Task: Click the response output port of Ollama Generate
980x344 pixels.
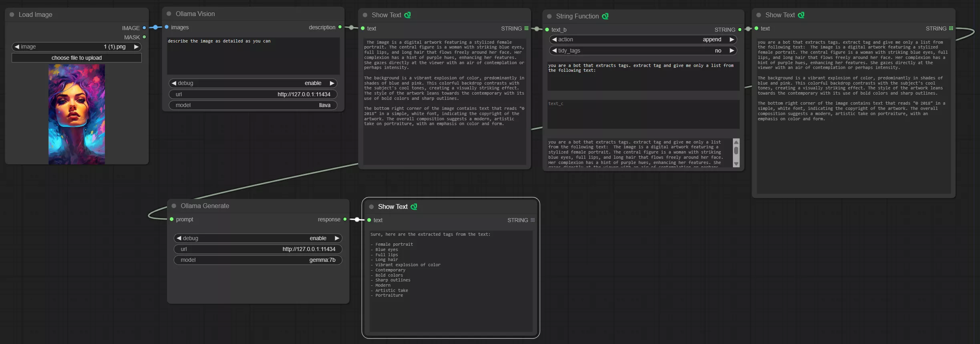Action: pos(345,219)
